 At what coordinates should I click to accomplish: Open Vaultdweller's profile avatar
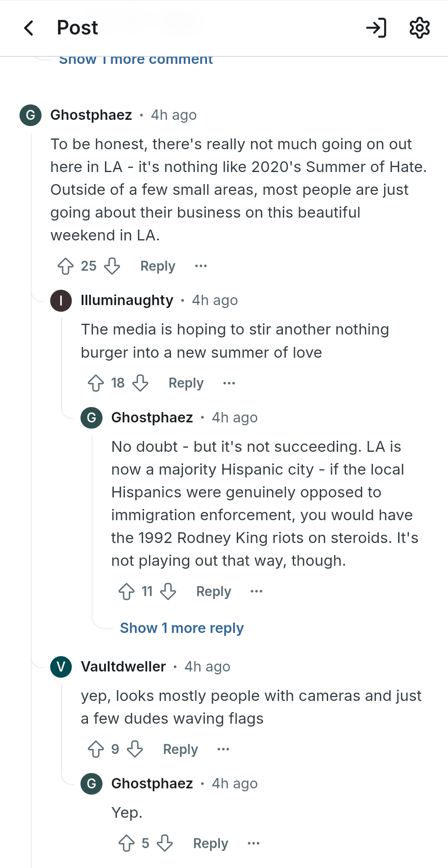(61, 667)
